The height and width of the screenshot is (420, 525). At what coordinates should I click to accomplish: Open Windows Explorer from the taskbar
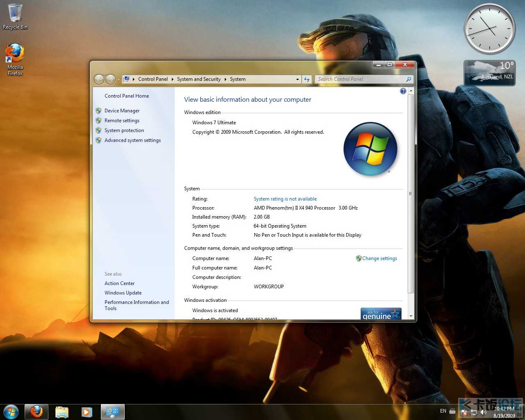[62, 412]
